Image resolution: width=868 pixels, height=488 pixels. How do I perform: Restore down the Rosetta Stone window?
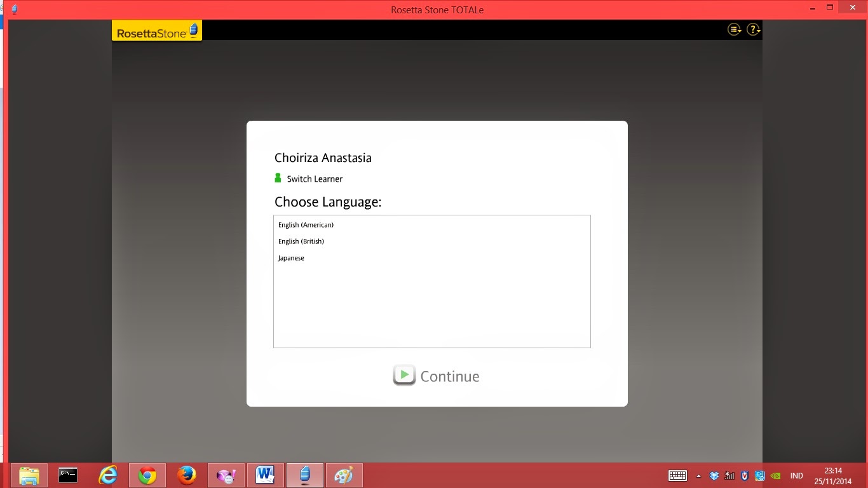[830, 8]
